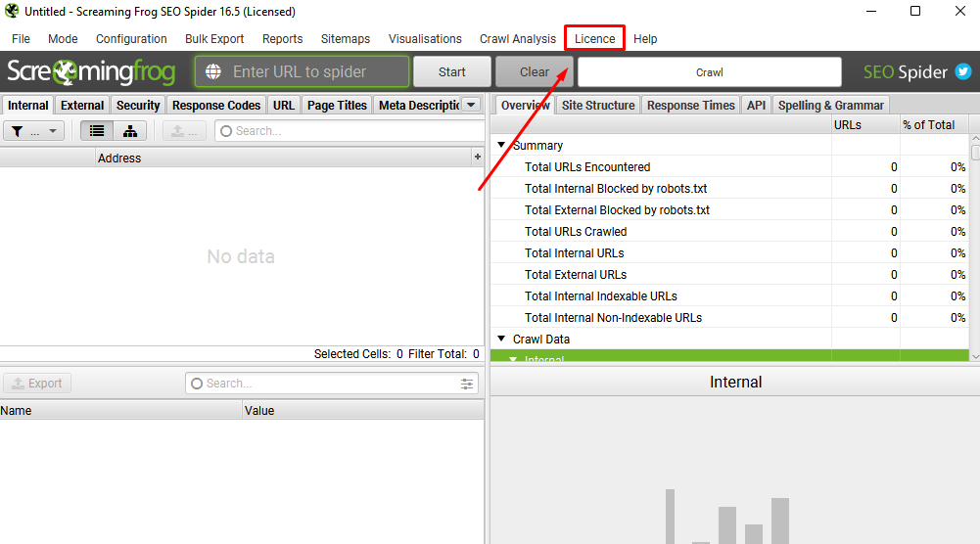
Task: Switch to list view icon
Action: point(97,130)
